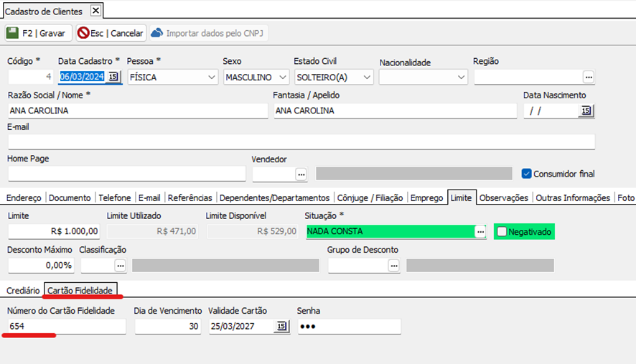
Task: Open the Classificação lookup ellipsis button
Action: coord(120,265)
